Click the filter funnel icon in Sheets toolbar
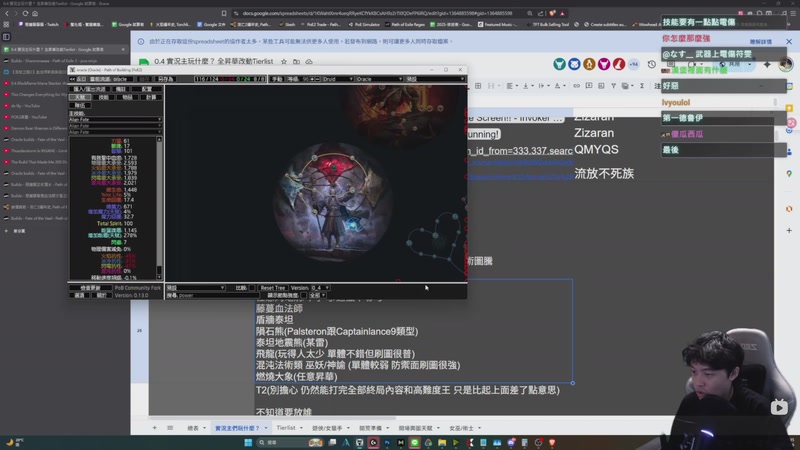This screenshot has height=450, width=800. click(x=613, y=86)
